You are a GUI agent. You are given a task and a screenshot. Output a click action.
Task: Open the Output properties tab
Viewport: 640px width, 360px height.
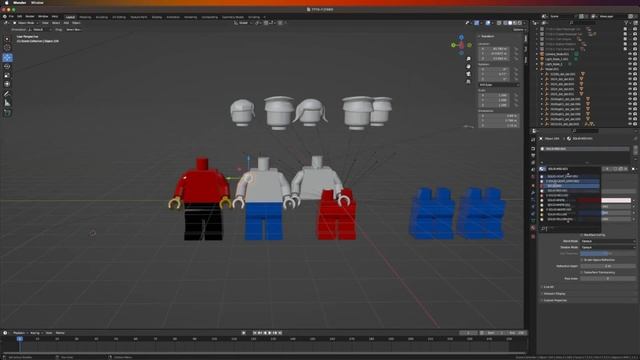coord(533,156)
